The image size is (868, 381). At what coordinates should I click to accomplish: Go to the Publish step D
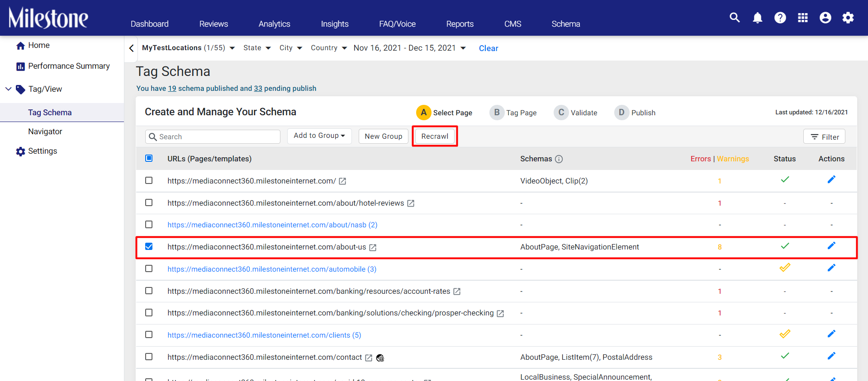[x=635, y=113]
